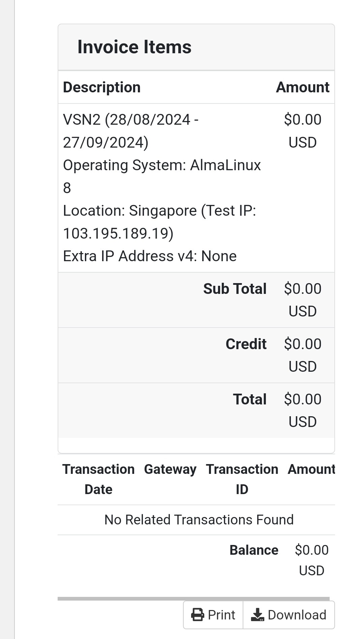
Task: Click the Gateway column header
Action: pyautogui.click(x=170, y=469)
